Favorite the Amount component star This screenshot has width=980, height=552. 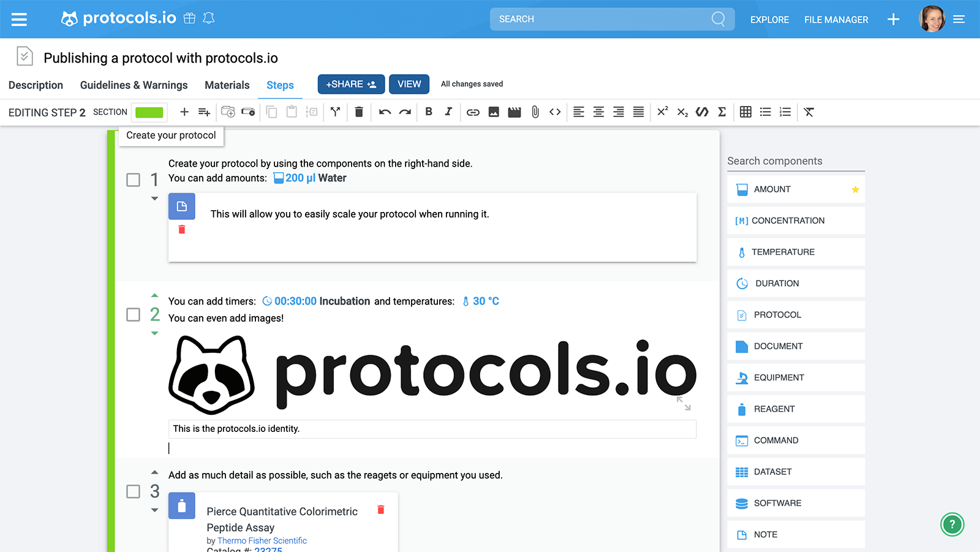855,189
